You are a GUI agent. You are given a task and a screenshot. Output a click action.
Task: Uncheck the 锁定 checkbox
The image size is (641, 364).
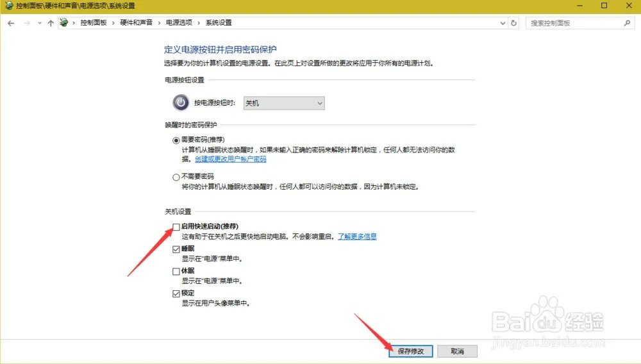pos(176,294)
